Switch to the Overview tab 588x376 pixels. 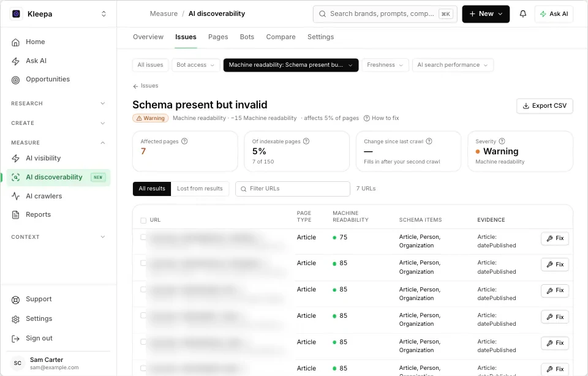(x=148, y=37)
